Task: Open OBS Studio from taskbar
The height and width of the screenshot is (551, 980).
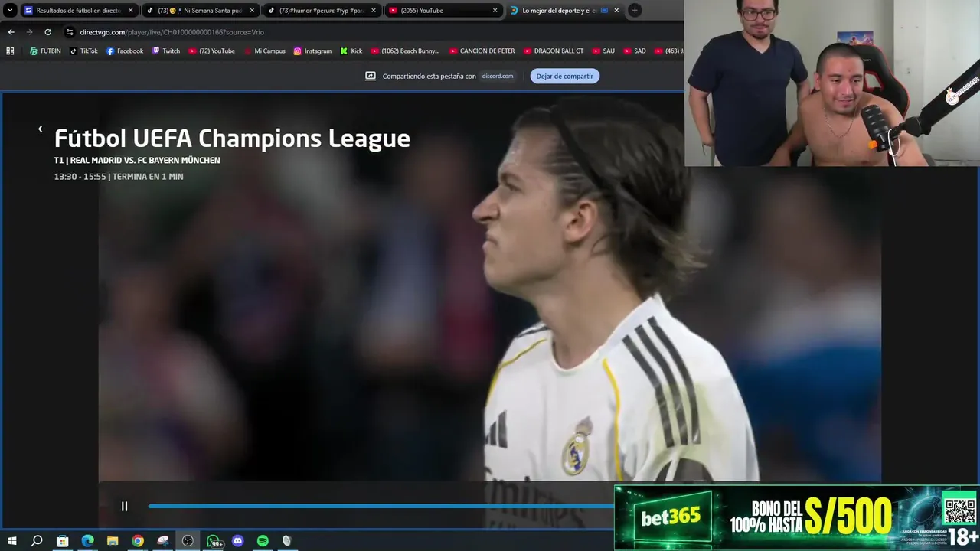Action: pyautogui.click(x=188, y=541)
